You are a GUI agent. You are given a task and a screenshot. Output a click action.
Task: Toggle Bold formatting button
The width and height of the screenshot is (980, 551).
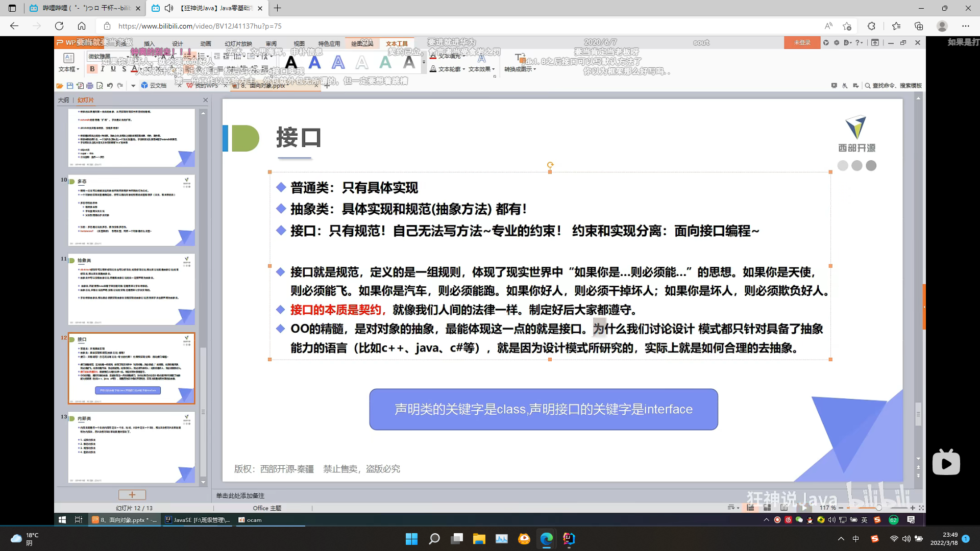click(x=92, y=69)
